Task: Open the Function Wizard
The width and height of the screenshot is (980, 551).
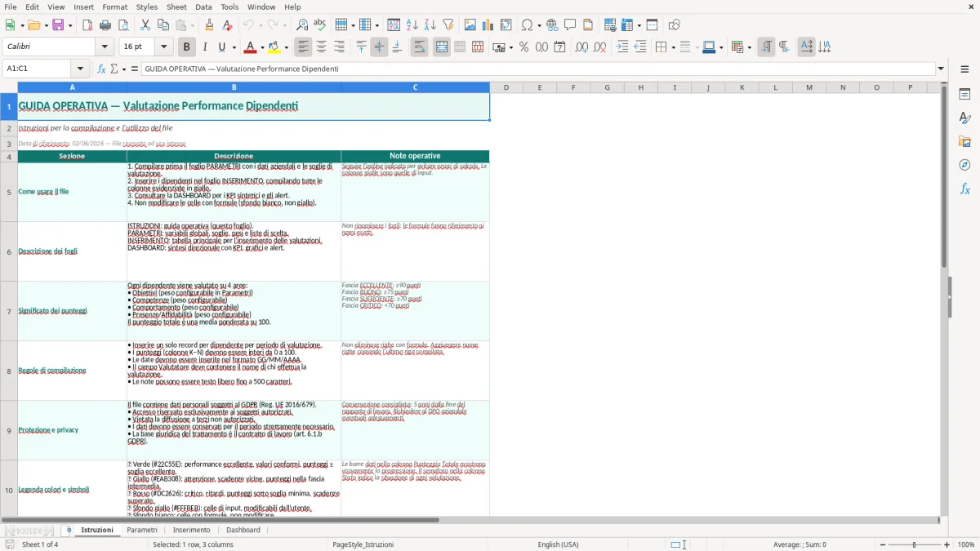Action: (102, 69)
